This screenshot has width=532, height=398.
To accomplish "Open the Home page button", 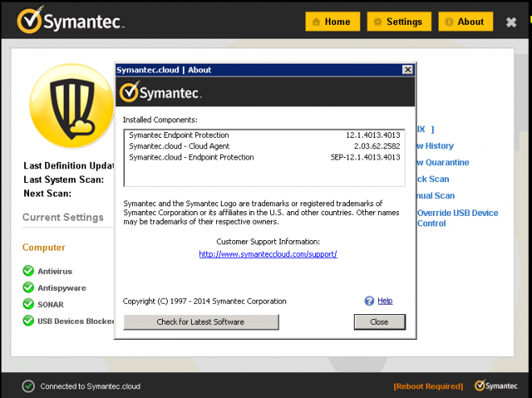I will click(332, 22).
